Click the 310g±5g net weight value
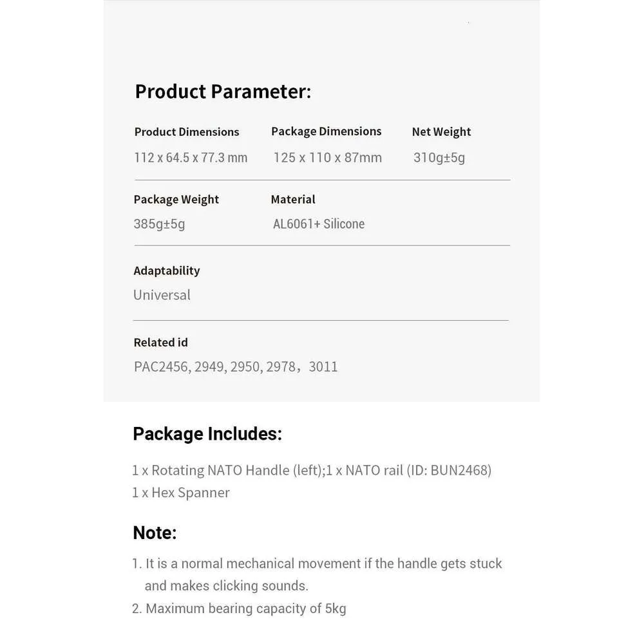Viewport: 644px width, 644px height. 439,158
